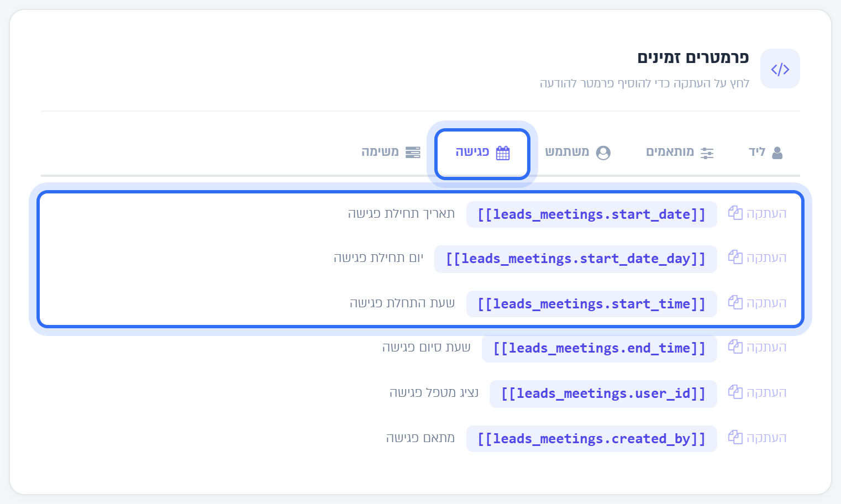Click the person icon on the ליד tab
The height and width of the screenshot is (504, 841).
(777, 153)
